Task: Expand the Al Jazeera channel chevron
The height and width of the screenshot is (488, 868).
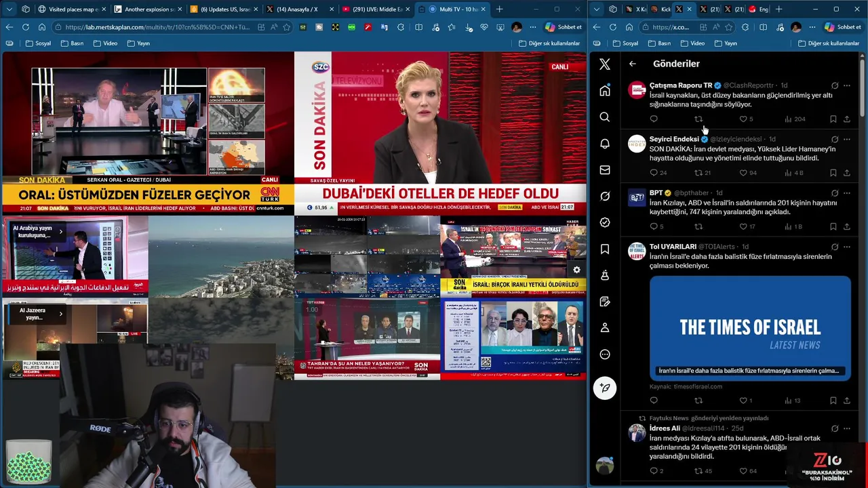Action: (60, 314)
